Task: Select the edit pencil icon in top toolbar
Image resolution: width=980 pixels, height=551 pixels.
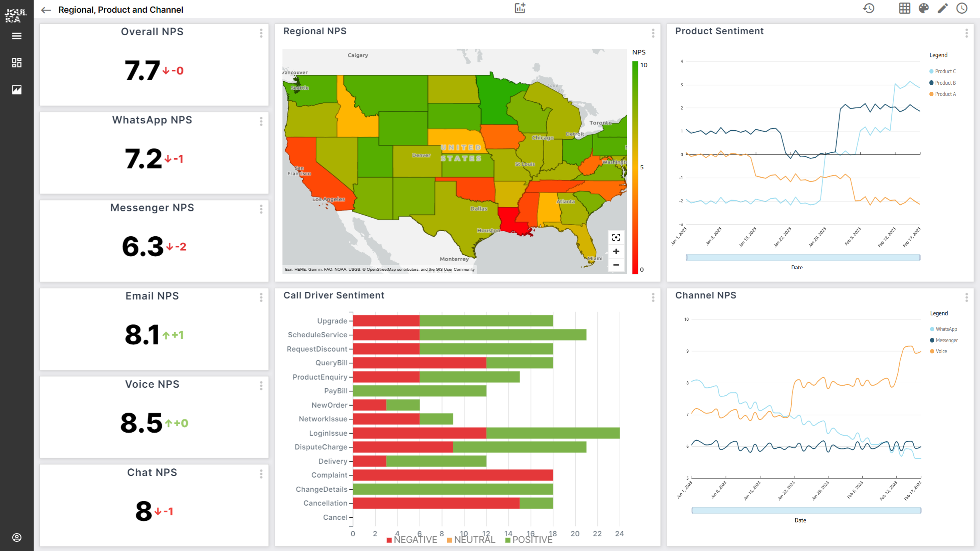Action: (x=943, y=8)
